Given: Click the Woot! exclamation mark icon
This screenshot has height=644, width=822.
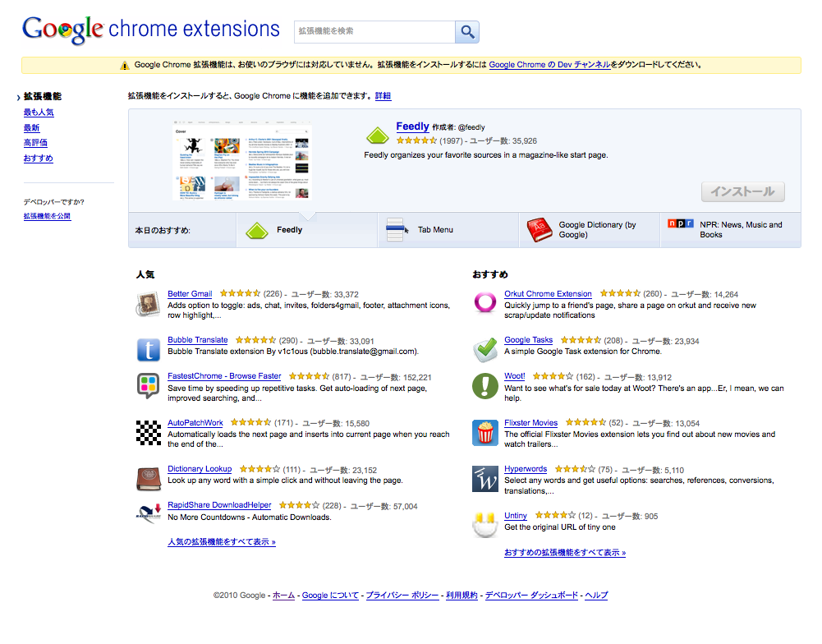Looking at the screenshot, I should (x=485, y=386).
